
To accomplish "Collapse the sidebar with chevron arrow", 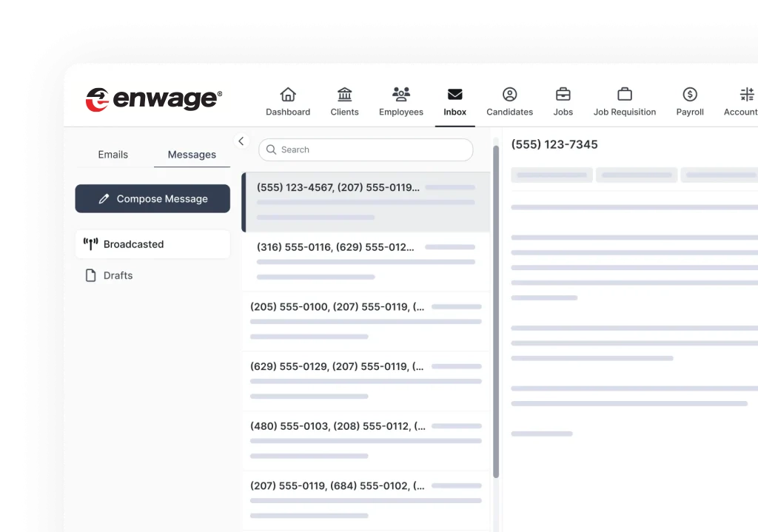I will pyautogui.click(x=241, y=141).
